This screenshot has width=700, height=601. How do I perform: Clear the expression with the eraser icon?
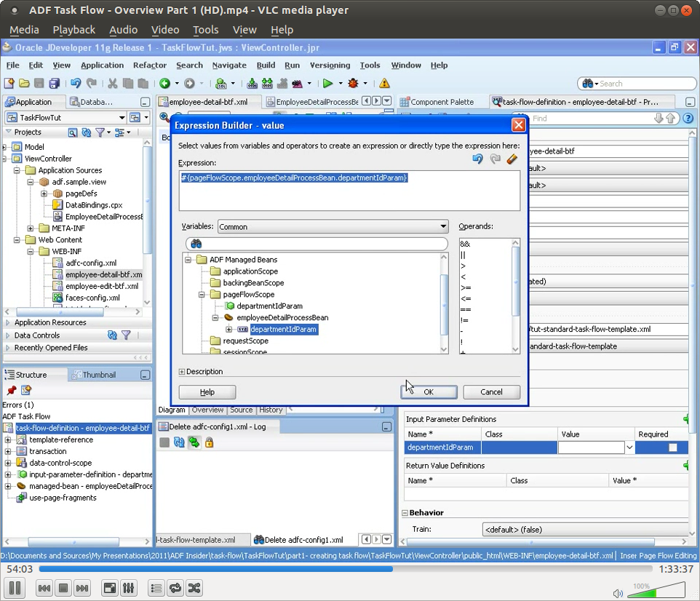(512, 159)
